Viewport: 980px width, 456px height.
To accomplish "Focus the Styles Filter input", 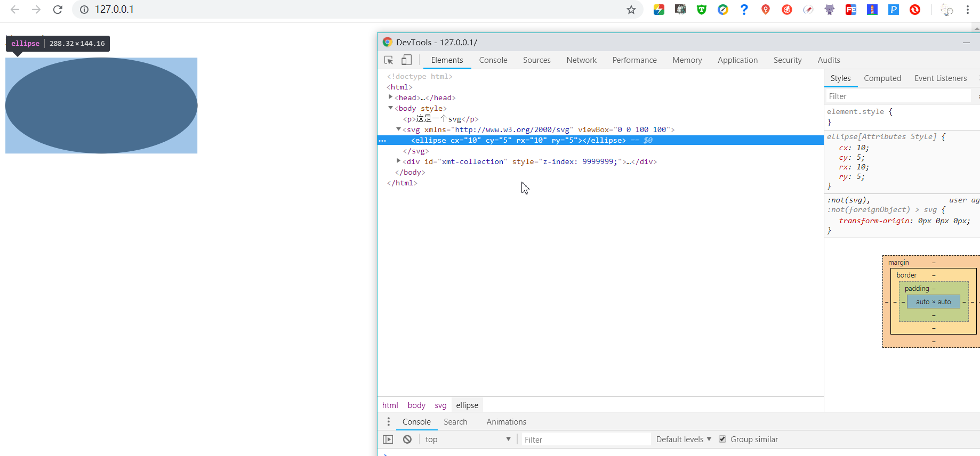I will (x=898, y=96).
